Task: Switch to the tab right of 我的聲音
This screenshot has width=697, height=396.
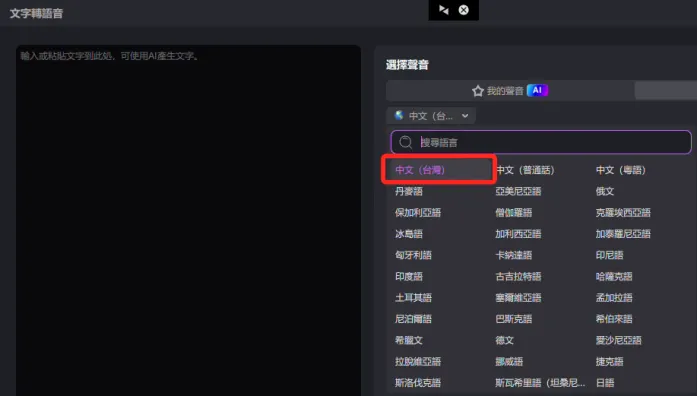Action: click(x=665, y=91)
